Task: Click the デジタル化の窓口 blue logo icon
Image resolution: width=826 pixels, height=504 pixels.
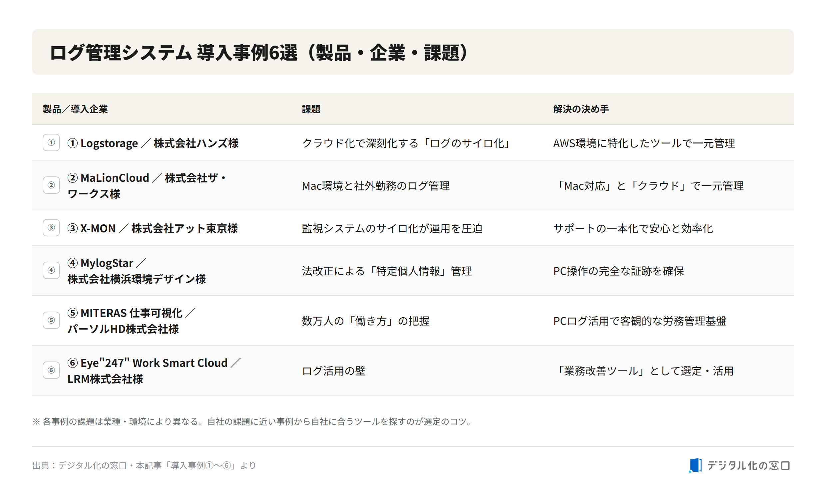Action: click(x=695, y=465)
